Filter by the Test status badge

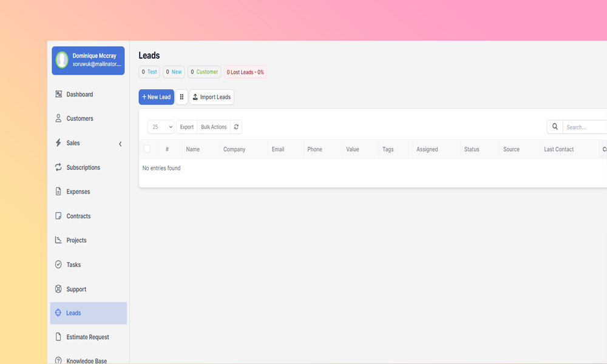coord(149,72)
